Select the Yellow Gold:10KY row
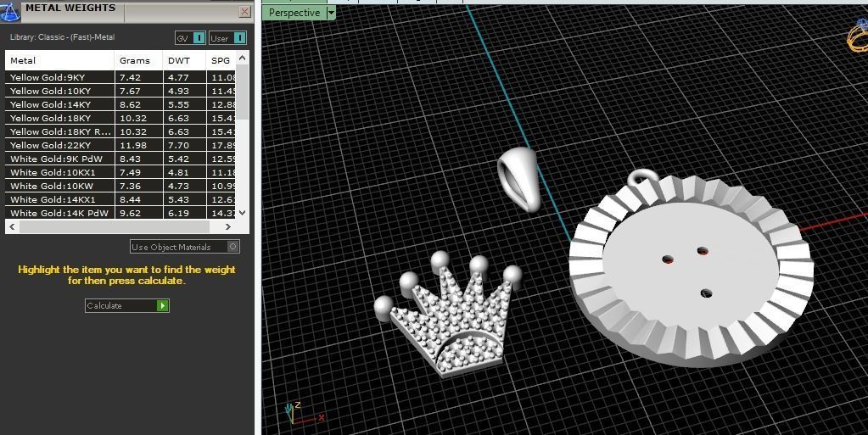The image size is (868, 435). (x=120, y=91)
